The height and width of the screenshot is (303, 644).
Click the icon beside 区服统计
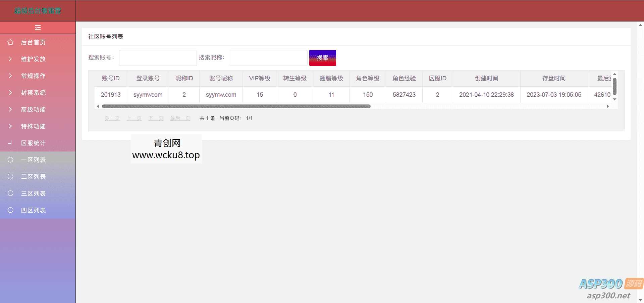(10, 143)
